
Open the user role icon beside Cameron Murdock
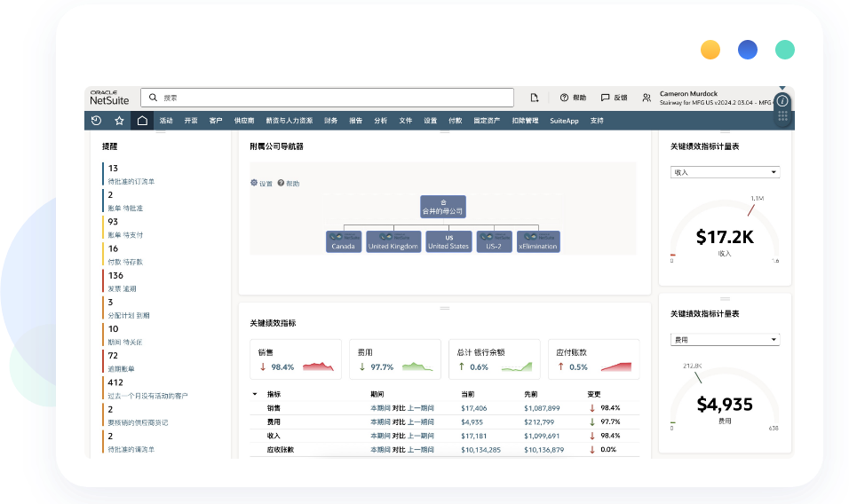point(647,98)
